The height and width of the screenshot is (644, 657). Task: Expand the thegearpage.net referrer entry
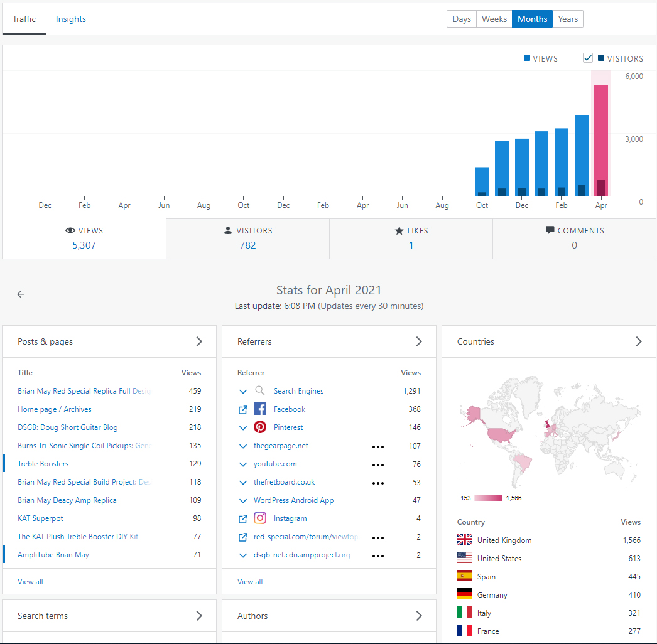[242, 446]
